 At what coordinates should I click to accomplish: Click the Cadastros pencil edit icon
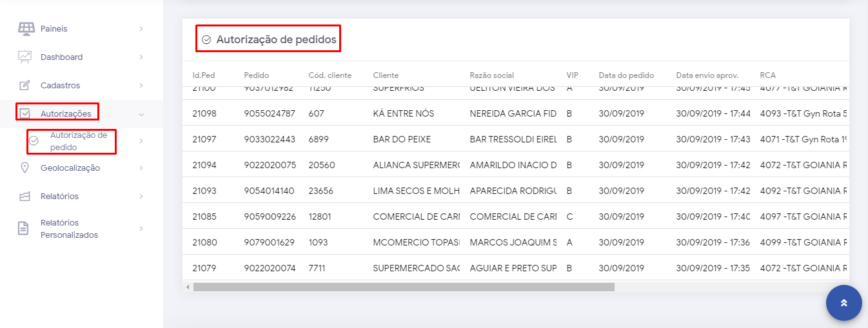click(x=25, y=85)
